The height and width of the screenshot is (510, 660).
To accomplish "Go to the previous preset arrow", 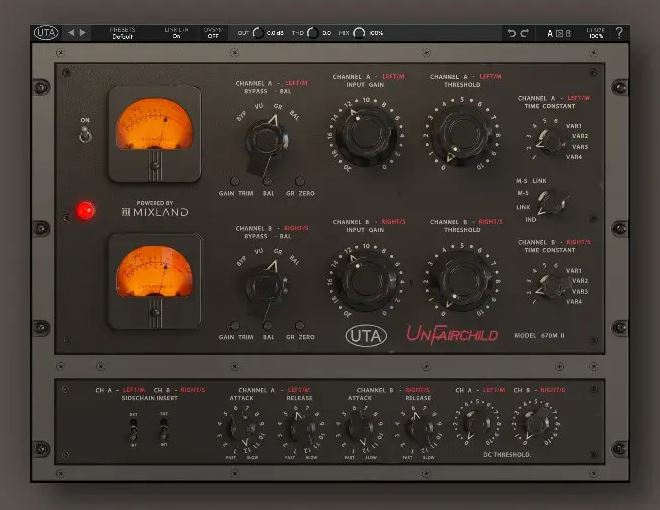I will 71,33.
